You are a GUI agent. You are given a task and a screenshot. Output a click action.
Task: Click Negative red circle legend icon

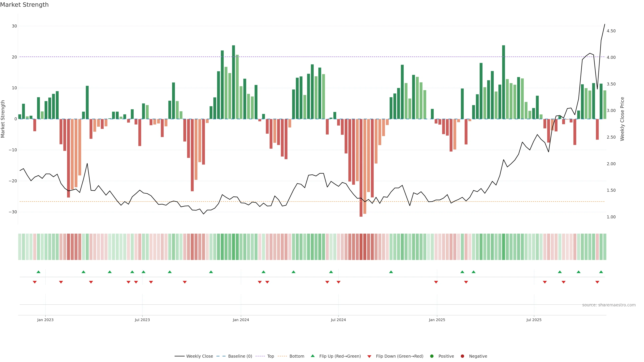tap(462, 356)
